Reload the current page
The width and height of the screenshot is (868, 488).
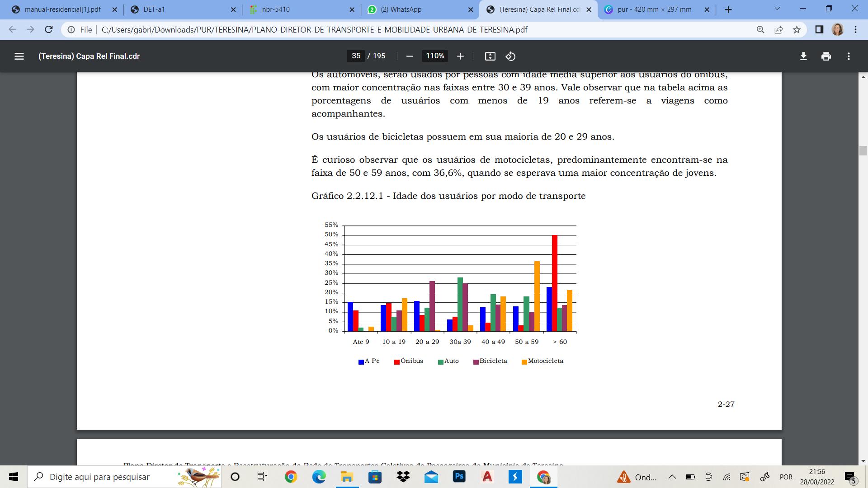(48, 30)
